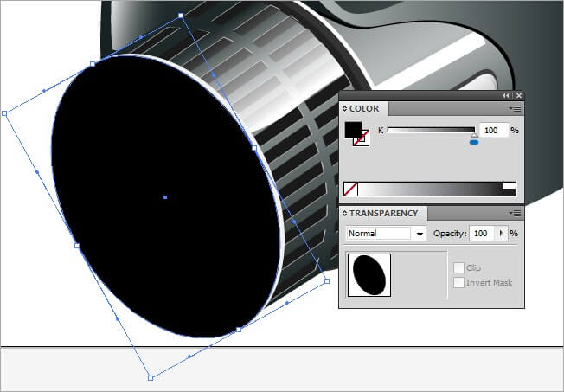Cycle Transparency panel size via title arrows

(x=345, y=213)
